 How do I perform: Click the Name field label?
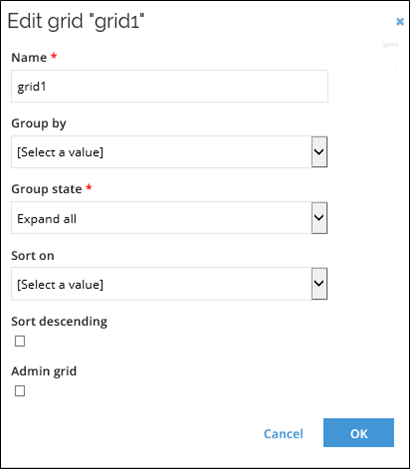29,57
